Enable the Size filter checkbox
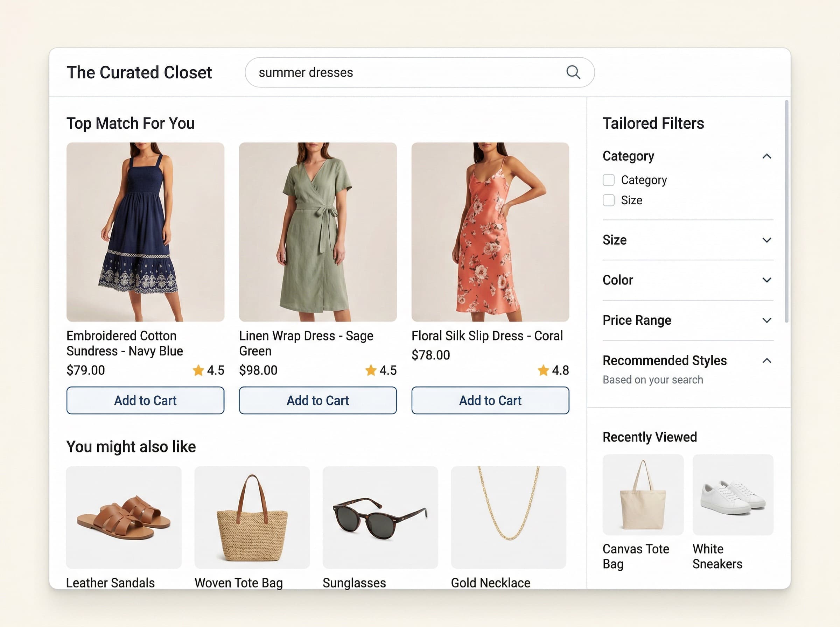 [x=609, y=200]
